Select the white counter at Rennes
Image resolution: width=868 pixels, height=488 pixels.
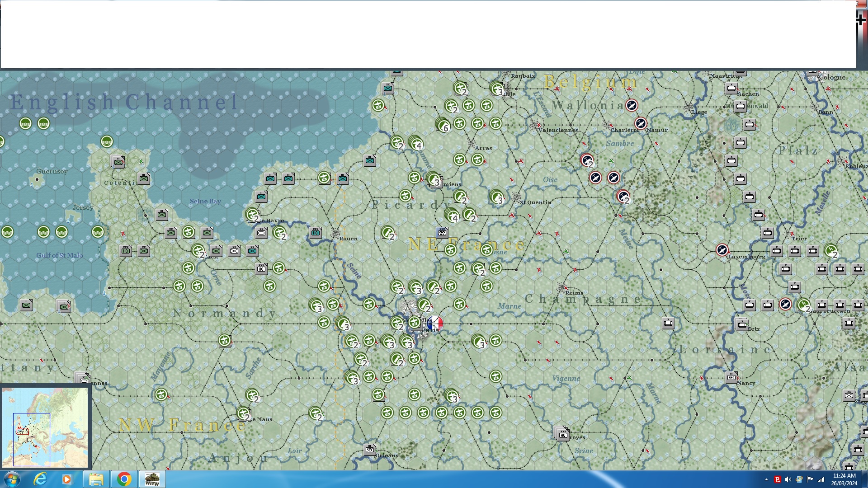[x=83, y=379]
